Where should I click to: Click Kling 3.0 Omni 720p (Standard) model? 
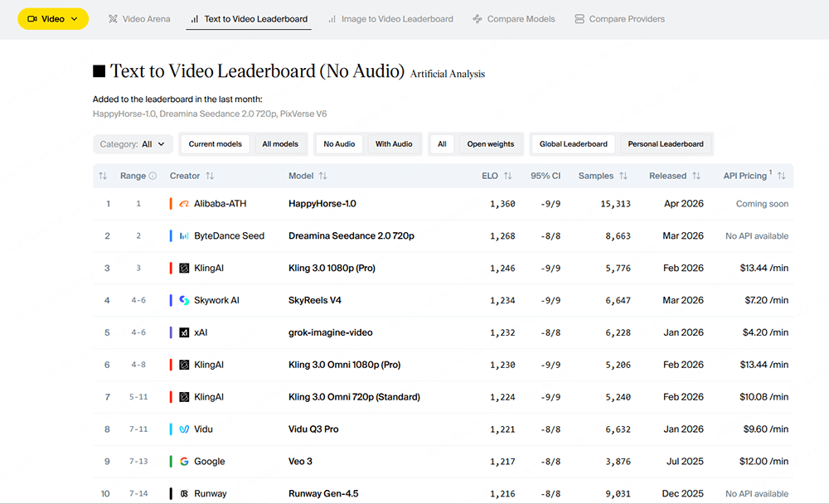354,397
